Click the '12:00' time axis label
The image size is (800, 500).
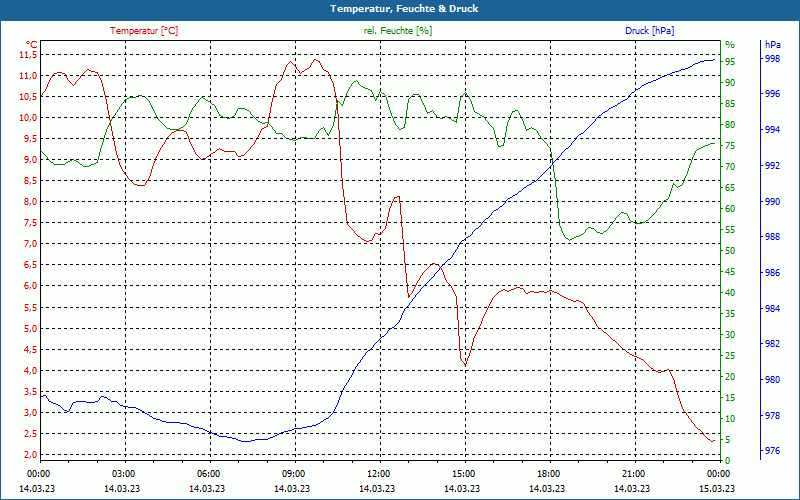click(x=378, y=474)
